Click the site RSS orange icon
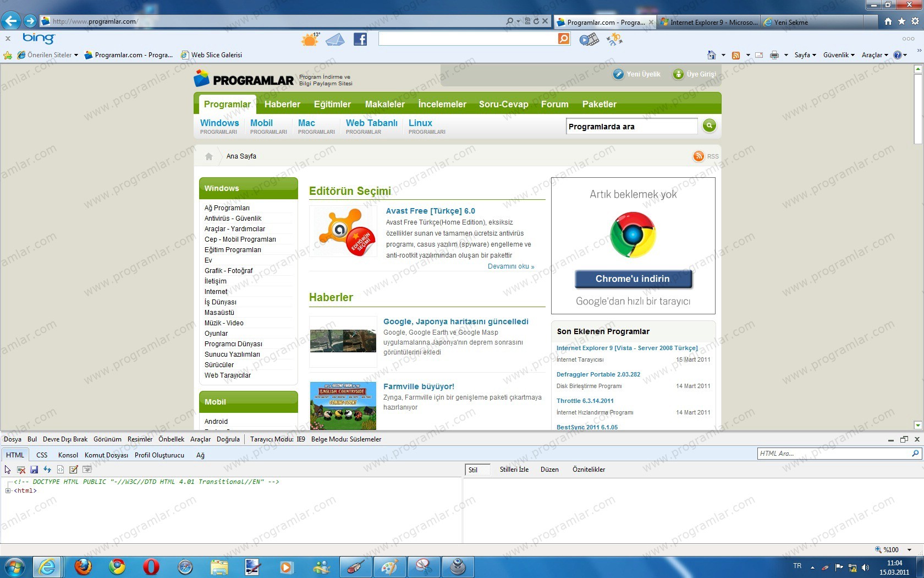This screenshot has width=924, height=578. 698,156
